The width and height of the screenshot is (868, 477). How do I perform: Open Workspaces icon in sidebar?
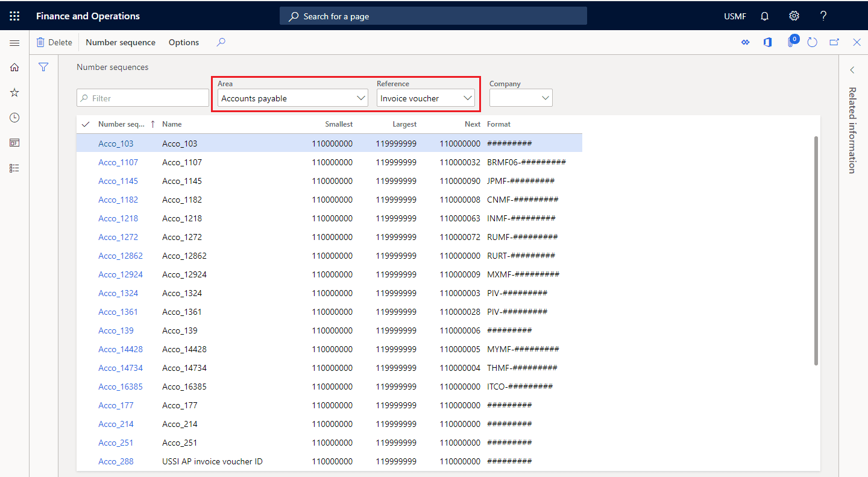[x=14, y=143]
